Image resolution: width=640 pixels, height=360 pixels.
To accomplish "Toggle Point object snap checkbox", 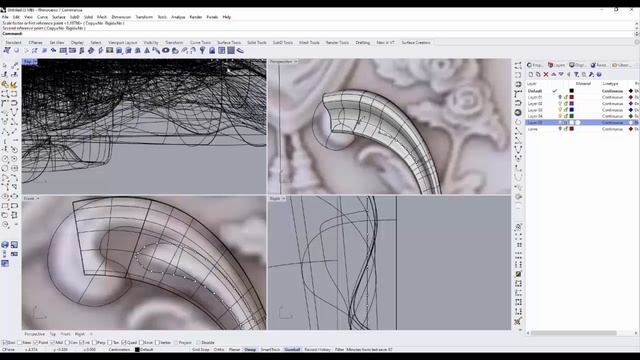I will [x=36, y=343].
